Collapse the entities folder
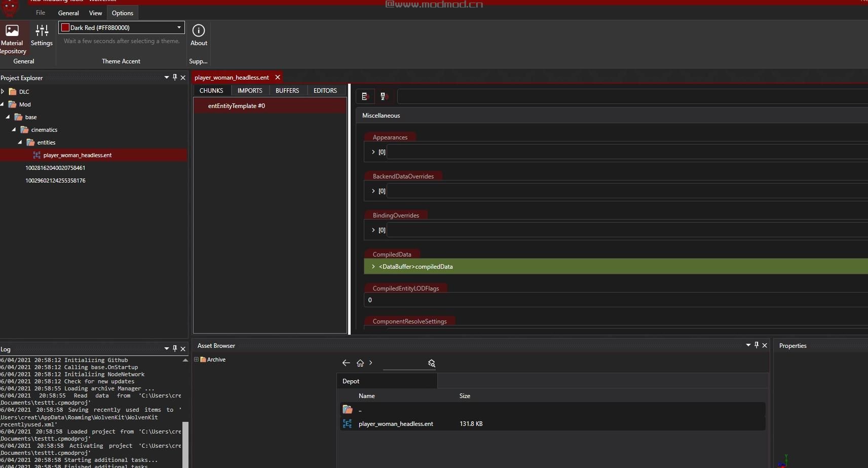This screenshot has width=868, height=468. tap(20, 142)
